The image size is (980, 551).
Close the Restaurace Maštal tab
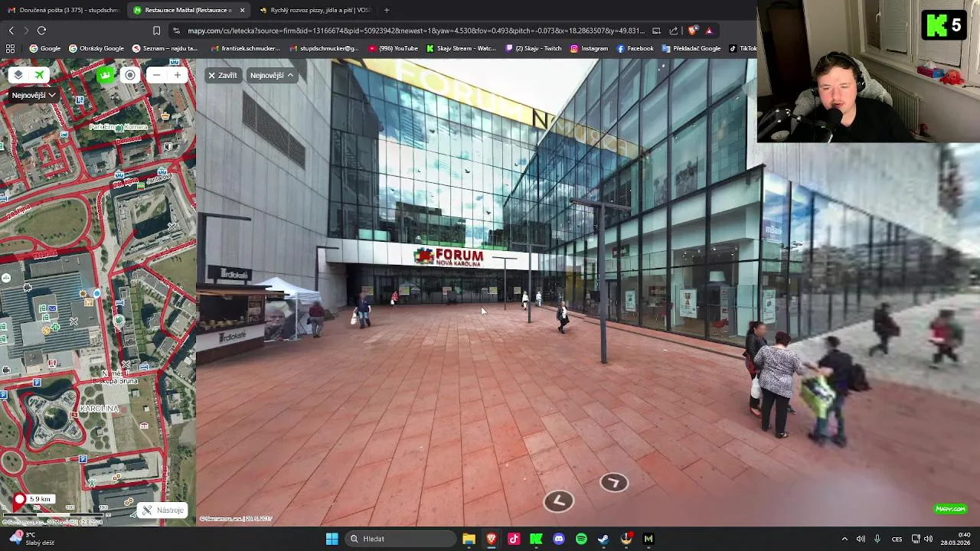coord(243,10)
